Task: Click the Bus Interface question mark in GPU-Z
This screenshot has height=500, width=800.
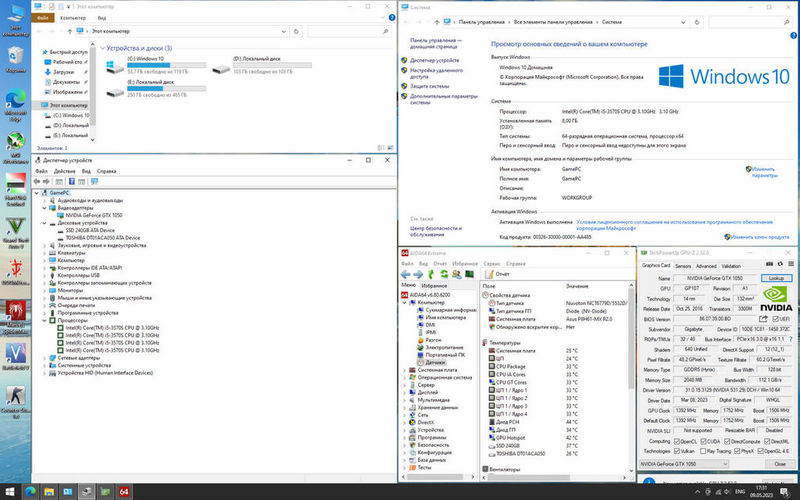Action: 791,339
